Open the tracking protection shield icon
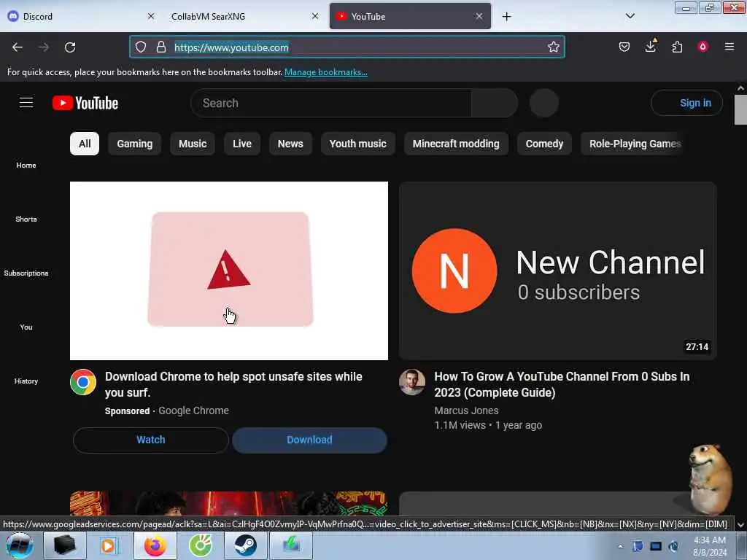747x560 pixels. click(141, 47)
